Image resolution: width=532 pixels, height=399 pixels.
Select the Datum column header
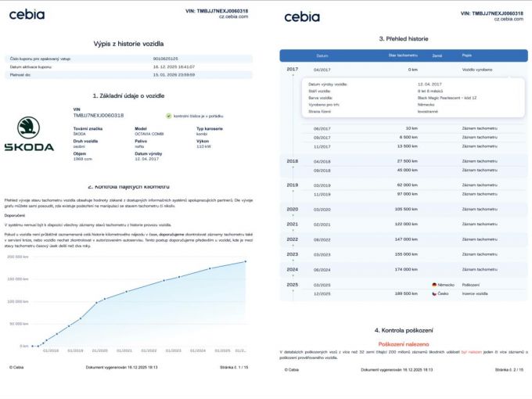(x=322, y=56)
